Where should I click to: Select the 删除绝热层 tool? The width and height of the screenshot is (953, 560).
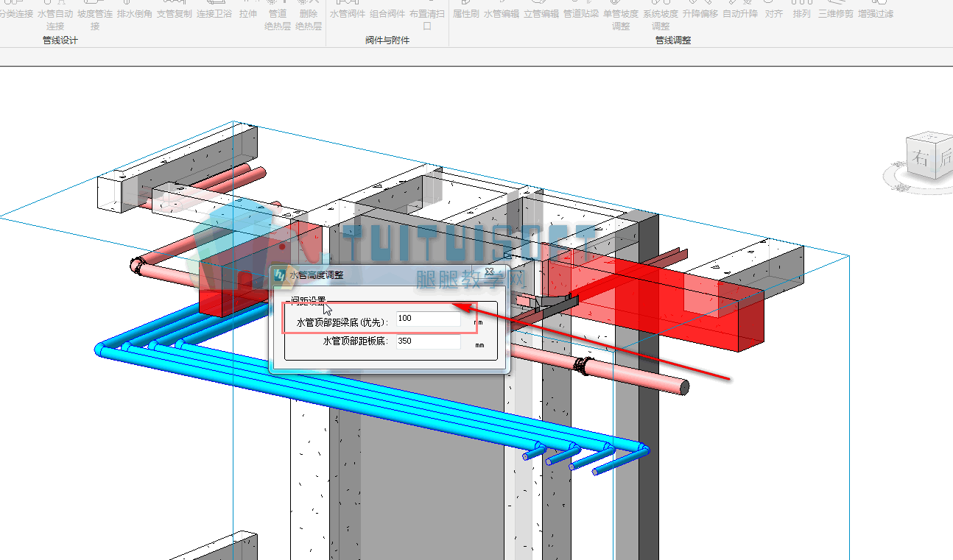pyautogui.click(x=309, y=15)
